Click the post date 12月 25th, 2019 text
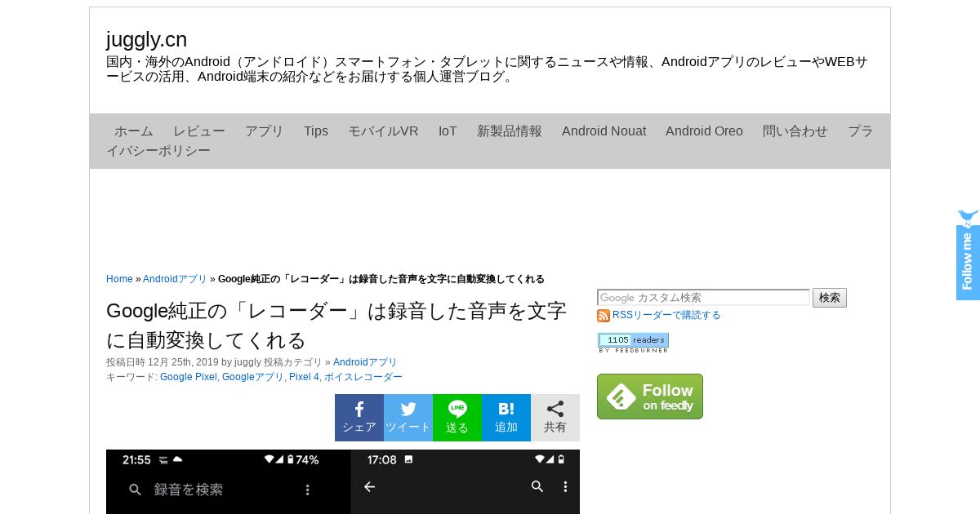Image resolution: width=980 pixels, height=514 pixels. click(x=183, y=362)
